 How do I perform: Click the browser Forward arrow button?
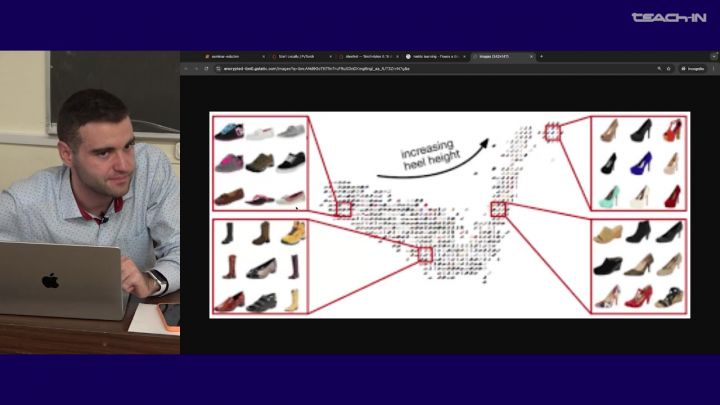194,68
